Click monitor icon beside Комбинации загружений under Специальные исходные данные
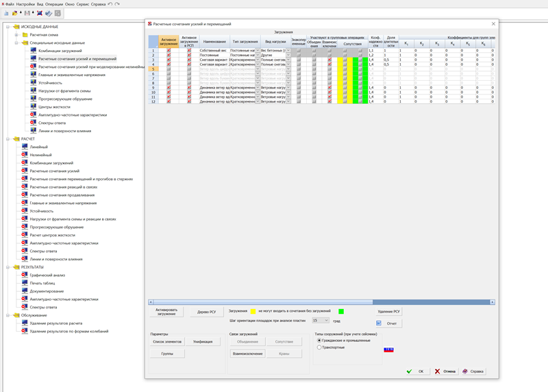The height and width of the screenshot is (392, 548). click(33, 50)
